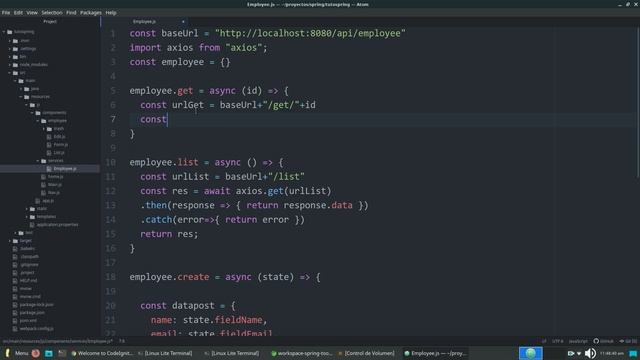Click the application.properties file icon
640x360 pixels.
tap(32, 224)
